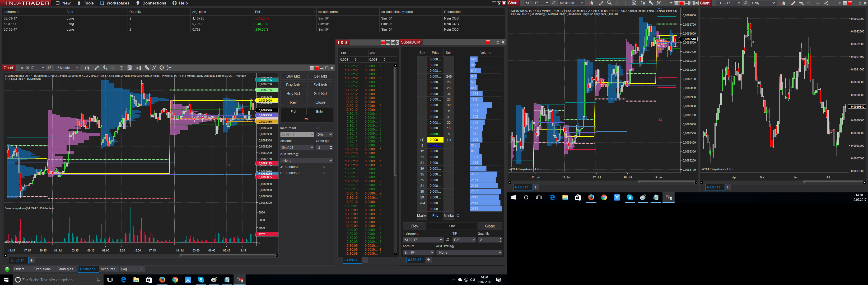Image resolution: width=868 pixels, height=285 pixels.
Task: Open instrument search in the 15 Minute chart
Action: [x=49, y=68]
